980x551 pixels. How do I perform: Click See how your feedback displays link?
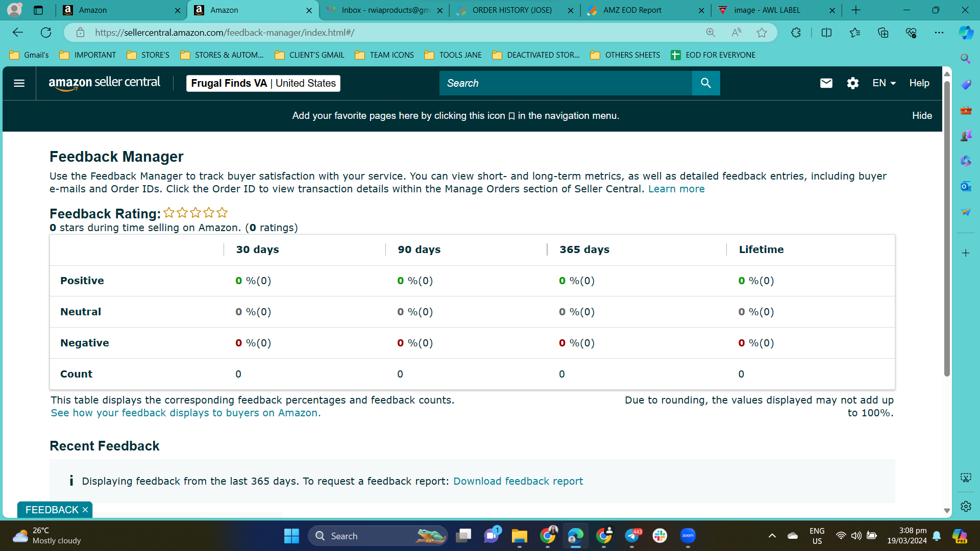pyautogui.click(x=186, y=413)
